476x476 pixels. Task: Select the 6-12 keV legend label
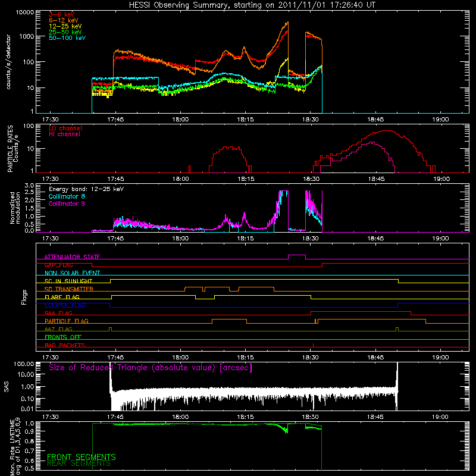click(64, 20)
